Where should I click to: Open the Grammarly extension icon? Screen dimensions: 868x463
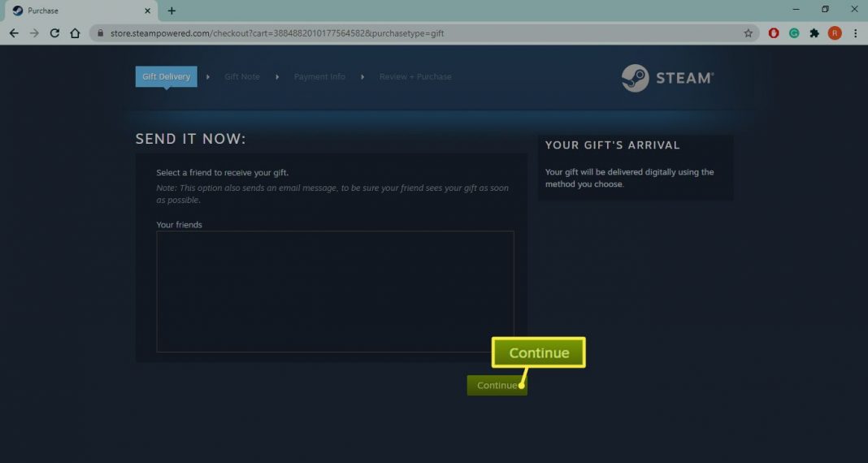[794, 33]
